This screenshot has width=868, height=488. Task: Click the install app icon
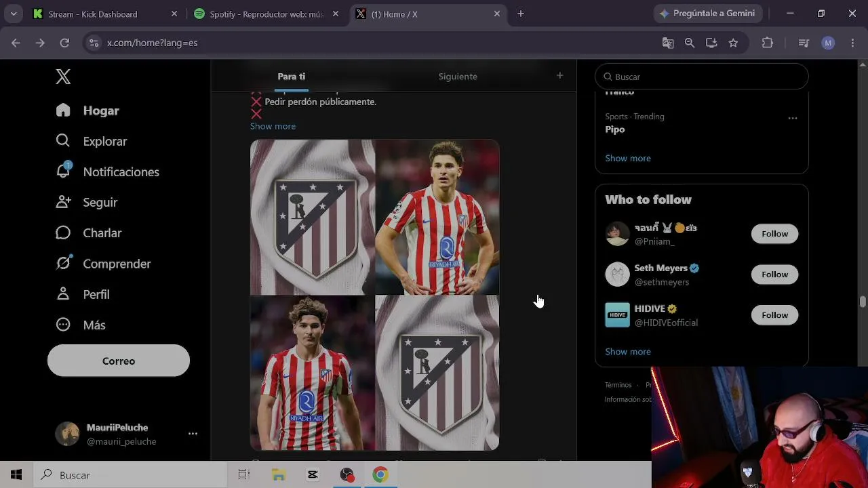click(x=711, y=43)
